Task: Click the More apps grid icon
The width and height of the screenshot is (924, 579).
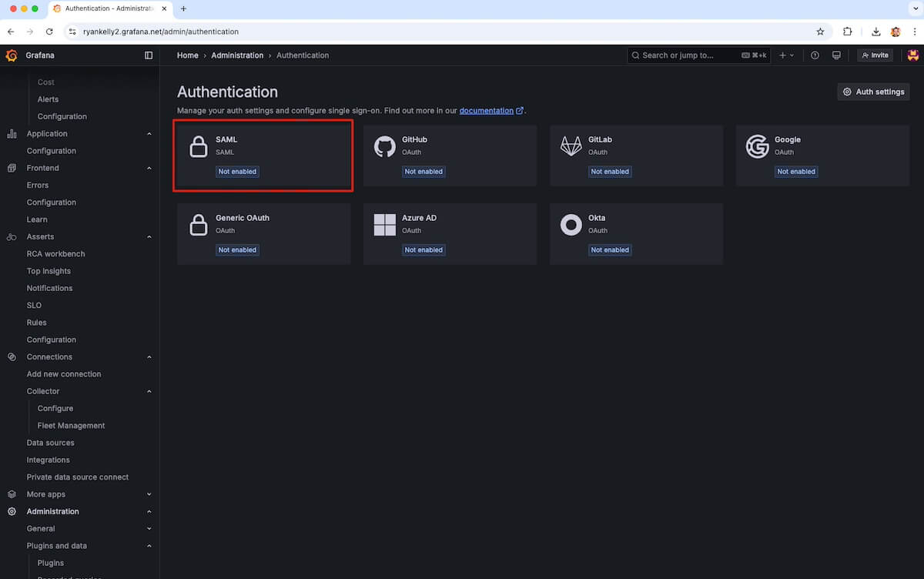Action: pos(12,494)
